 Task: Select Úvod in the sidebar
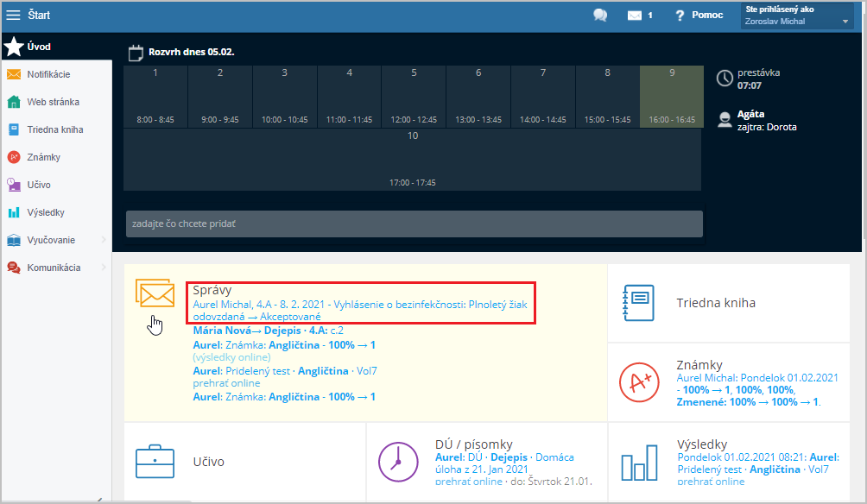pyautogui.click(x=56, y=47)
